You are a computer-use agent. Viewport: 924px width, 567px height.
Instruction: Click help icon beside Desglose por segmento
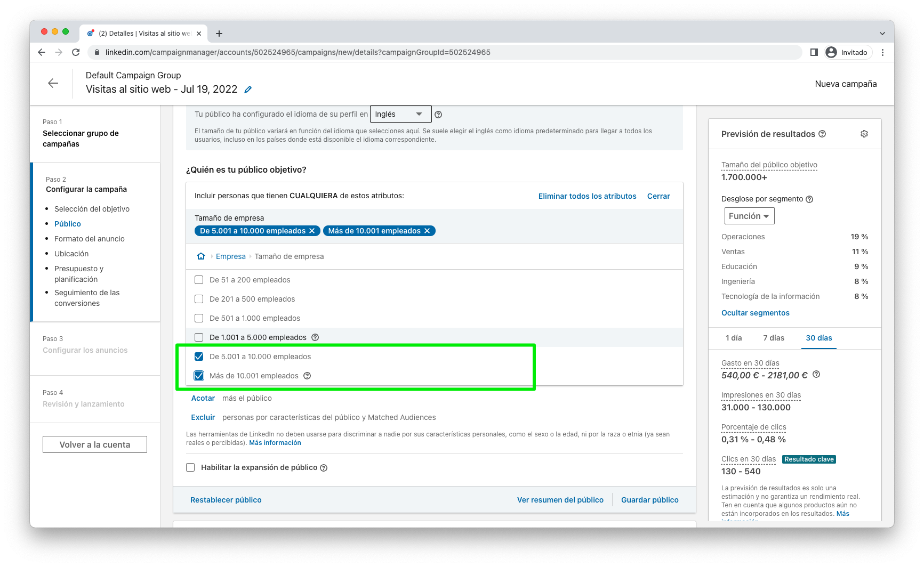click(x=809, y=199)
